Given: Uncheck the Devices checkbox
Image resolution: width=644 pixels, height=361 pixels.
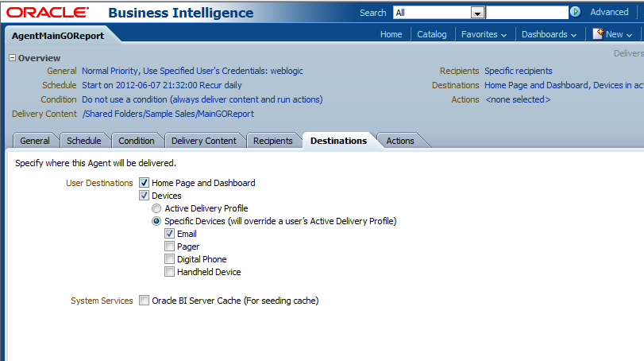Looking at the screenshot, I should click(144, 196).
